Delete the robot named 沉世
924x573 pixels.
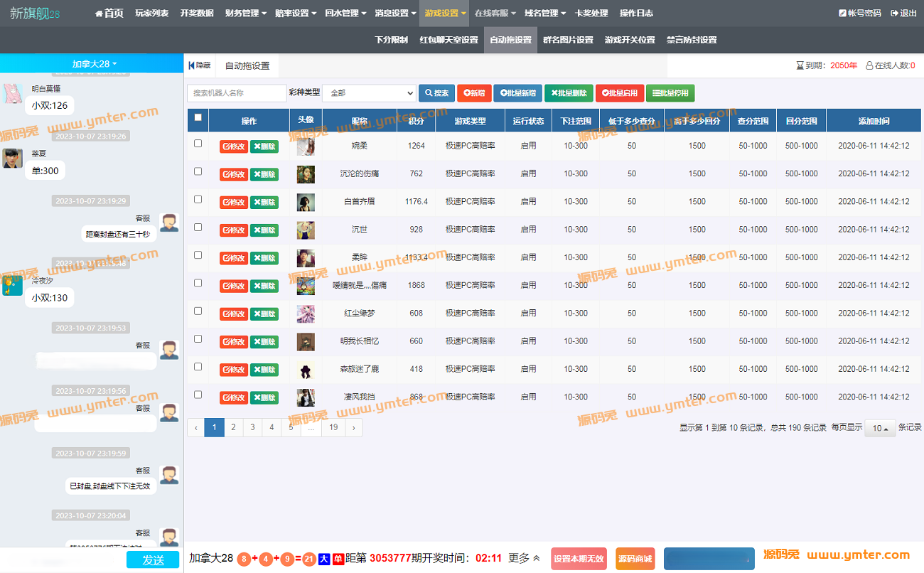(x=264, y=230)
